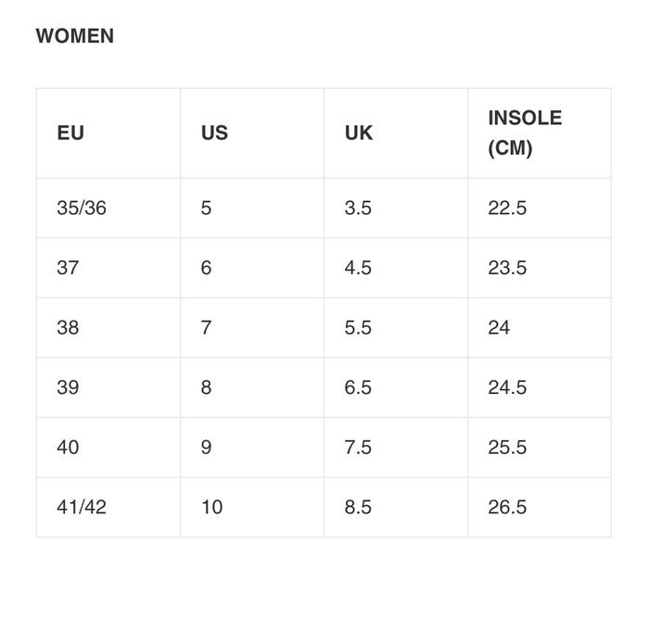
Task: Select the EU 35/36 size cell
Action: 82,208
